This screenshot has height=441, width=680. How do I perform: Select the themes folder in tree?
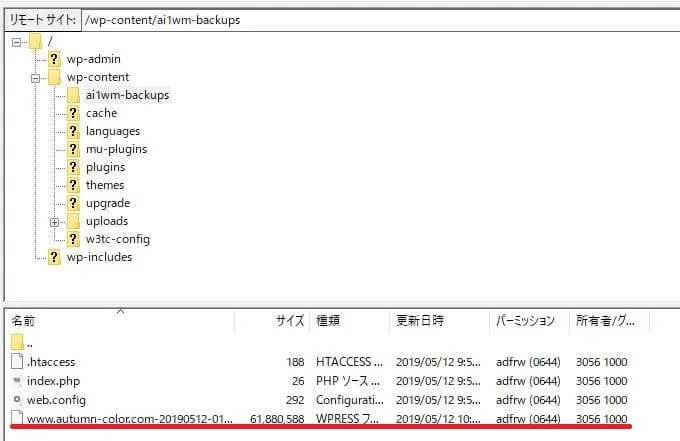tap(105, 185)
